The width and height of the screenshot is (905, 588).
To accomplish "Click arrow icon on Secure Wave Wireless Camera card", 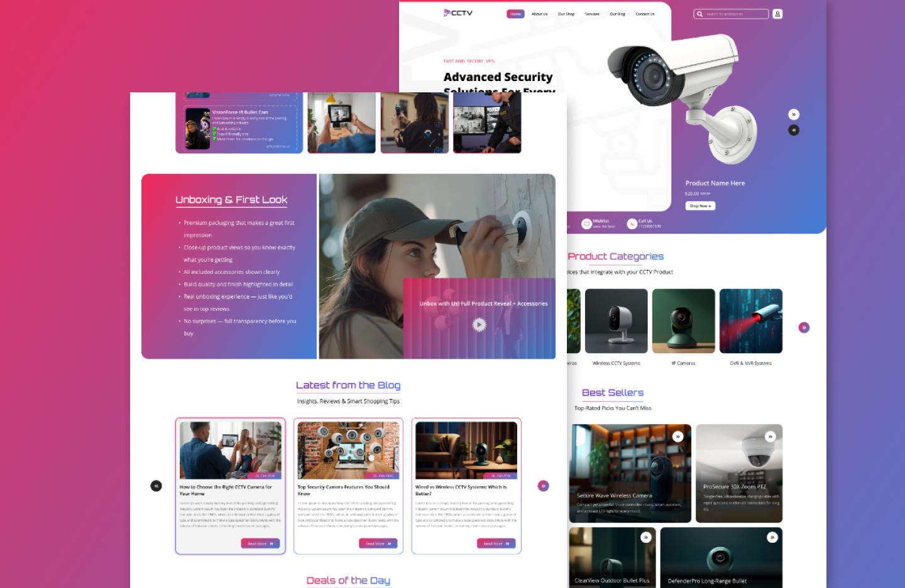I will point(677,437).
